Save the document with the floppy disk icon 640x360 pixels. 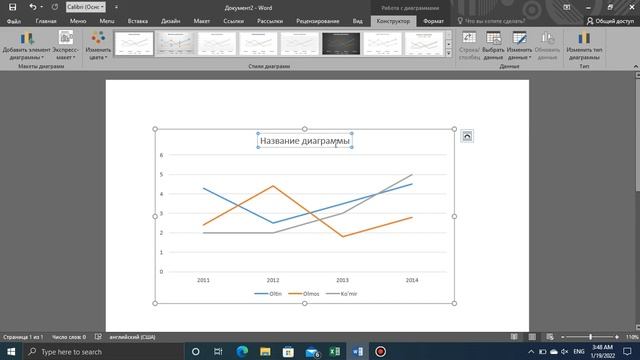coord(13,7)
